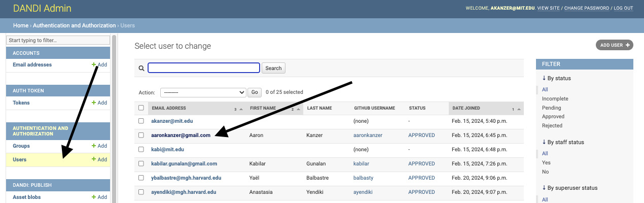Open Users in the sidebar
The height and width of the screenshot is (203, 644).
[20, 160]
